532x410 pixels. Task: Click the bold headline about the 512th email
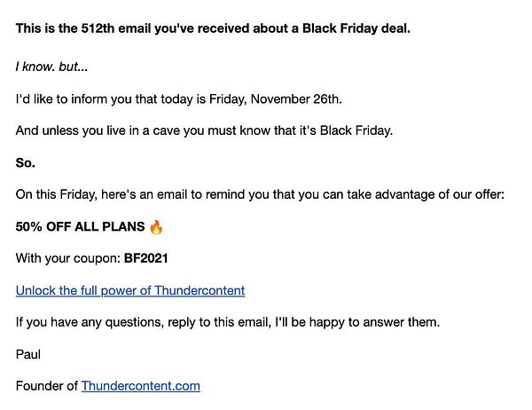[x=213, y=28]
